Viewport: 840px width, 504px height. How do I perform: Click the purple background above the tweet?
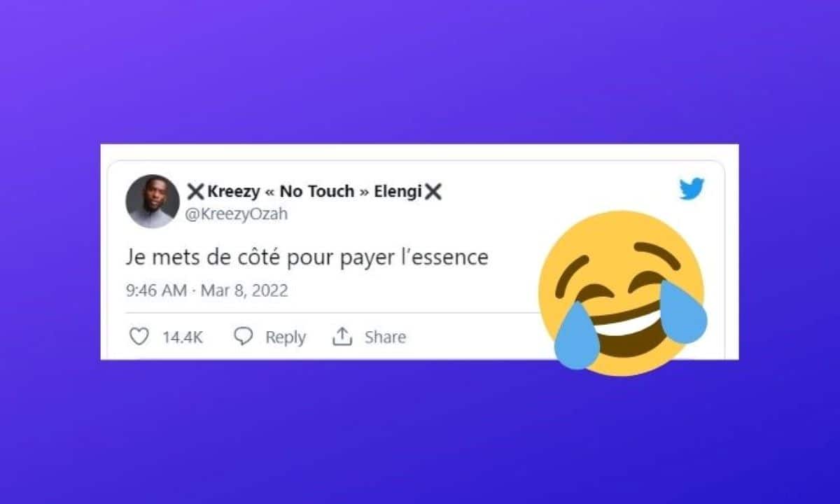coord(420,70)
